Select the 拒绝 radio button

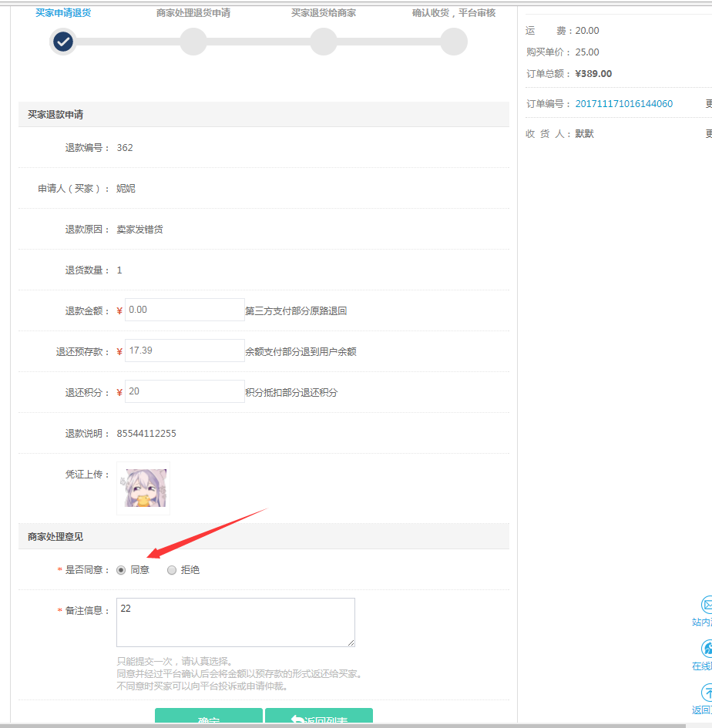coord(171,570)
